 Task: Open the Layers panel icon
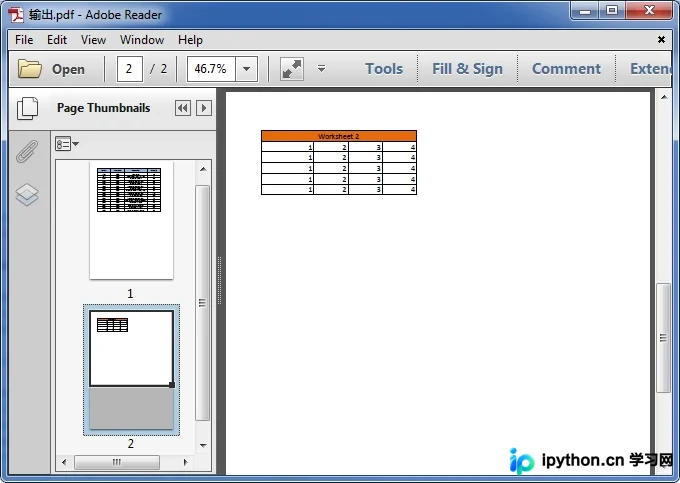pos(27,195)
